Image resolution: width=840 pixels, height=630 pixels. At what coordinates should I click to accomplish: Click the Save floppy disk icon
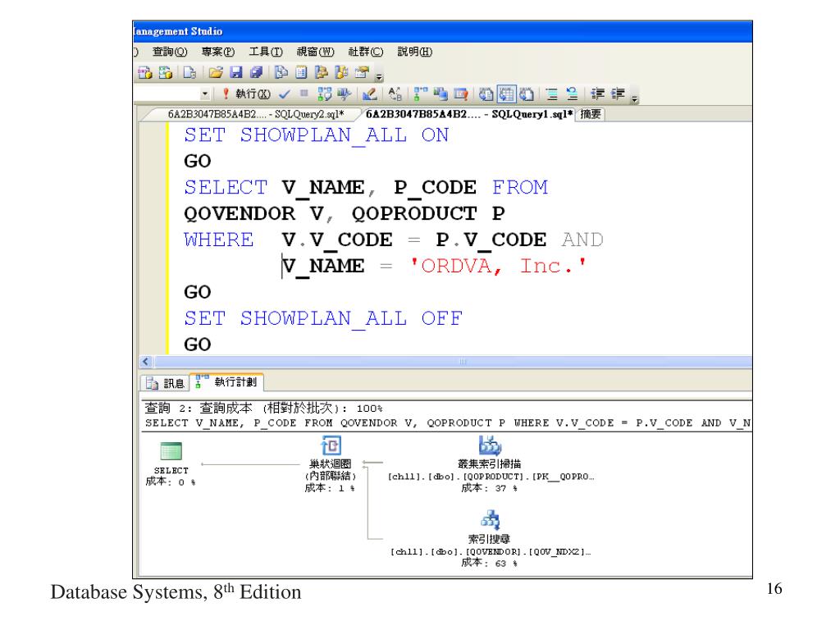235,72
